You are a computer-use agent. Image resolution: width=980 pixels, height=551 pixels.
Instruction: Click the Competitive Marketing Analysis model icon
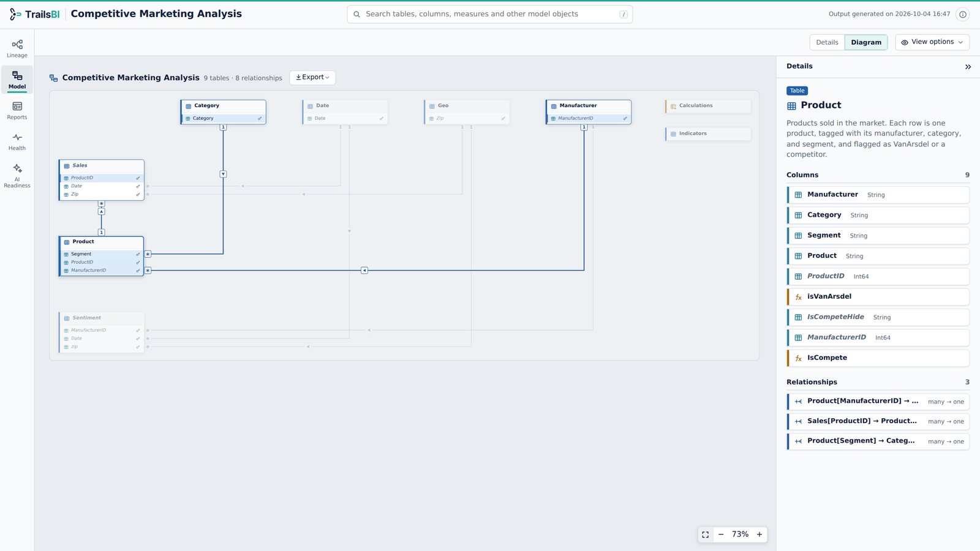click(54, 78)
